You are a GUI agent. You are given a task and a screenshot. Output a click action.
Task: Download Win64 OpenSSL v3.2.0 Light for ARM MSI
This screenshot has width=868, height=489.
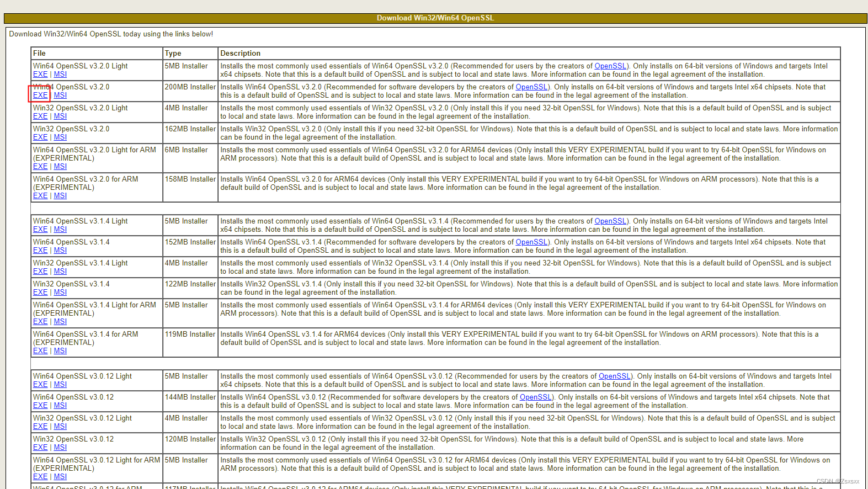coord(60,167)
